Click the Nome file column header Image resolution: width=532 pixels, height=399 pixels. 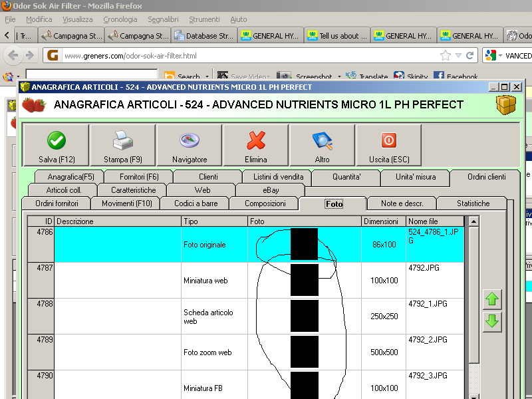[x=435, y=221]
